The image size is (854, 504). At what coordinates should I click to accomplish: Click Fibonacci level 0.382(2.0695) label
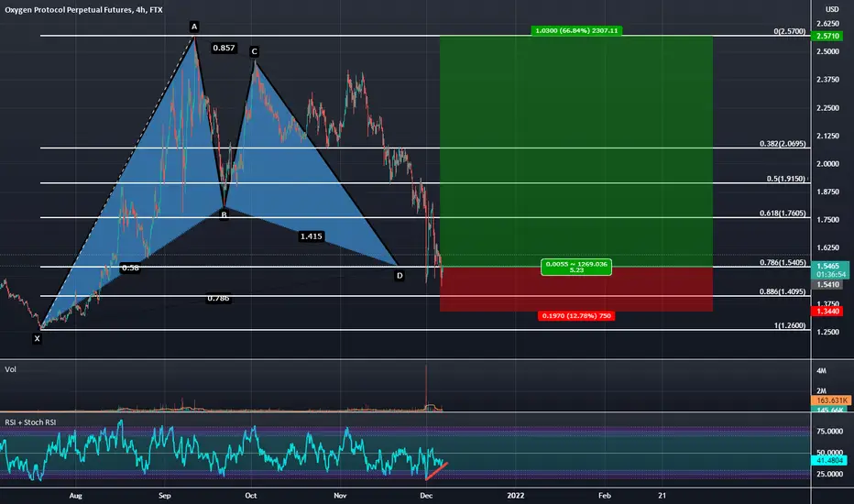point(783,144)
